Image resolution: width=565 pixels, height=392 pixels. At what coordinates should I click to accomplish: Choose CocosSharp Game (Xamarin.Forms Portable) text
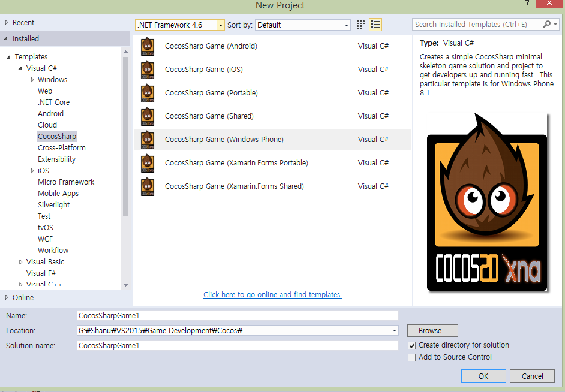tap(236, 163)
